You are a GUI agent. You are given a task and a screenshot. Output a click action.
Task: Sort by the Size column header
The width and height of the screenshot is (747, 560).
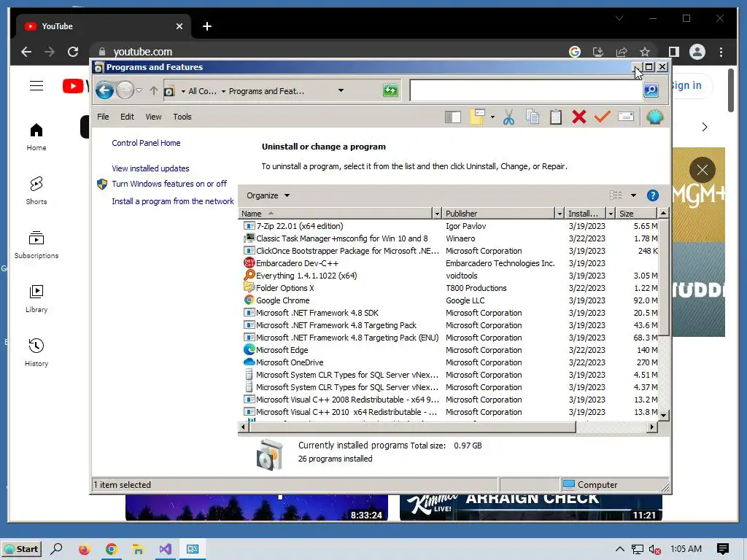tap(636, 214)
